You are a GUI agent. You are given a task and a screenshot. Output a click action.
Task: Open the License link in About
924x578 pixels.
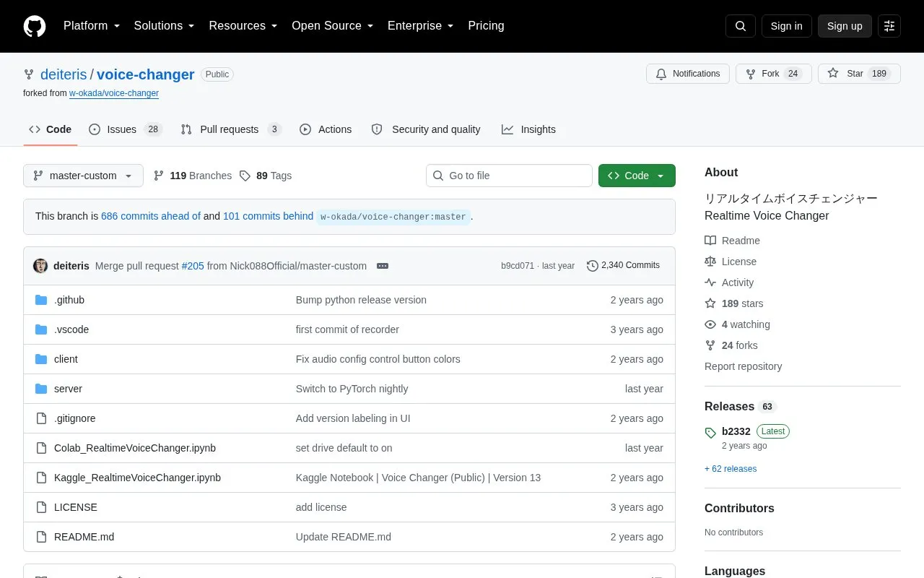tap(731, 262)
